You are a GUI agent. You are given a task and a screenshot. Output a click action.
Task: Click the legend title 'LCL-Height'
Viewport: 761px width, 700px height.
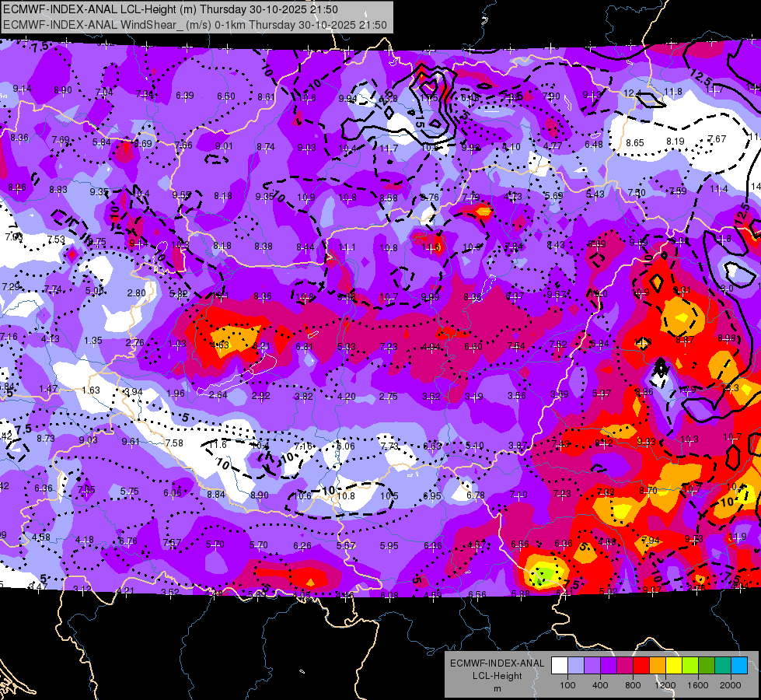click(497, 676)
